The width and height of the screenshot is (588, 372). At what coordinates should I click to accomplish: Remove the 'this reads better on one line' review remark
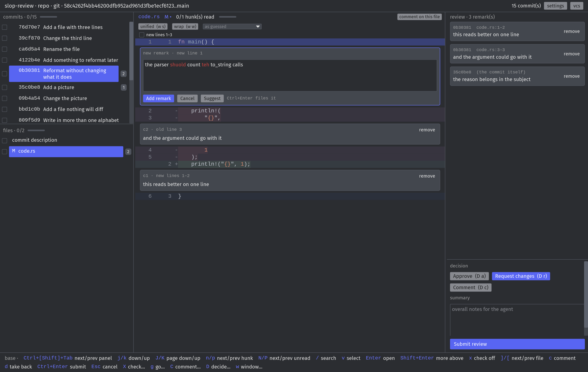(x=572, y=31)
